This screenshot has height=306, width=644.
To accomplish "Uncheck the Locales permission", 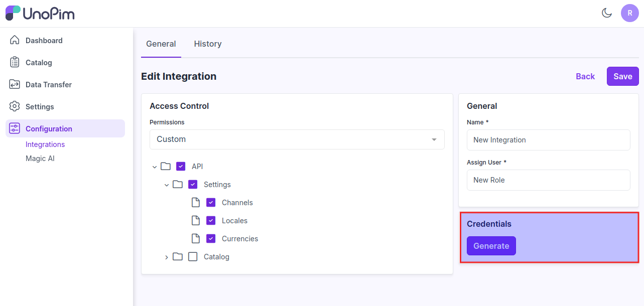I will pos(211,220).
